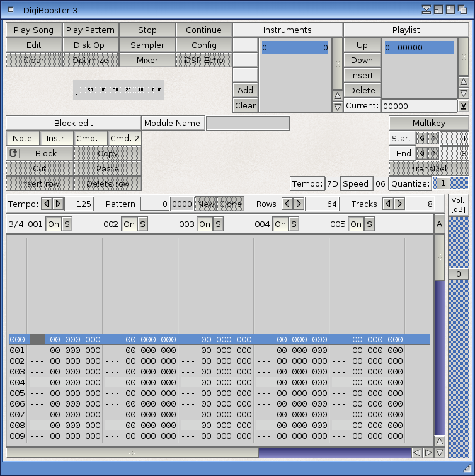Select instrument 01 in Instruments list

click(x=295, y=48)
